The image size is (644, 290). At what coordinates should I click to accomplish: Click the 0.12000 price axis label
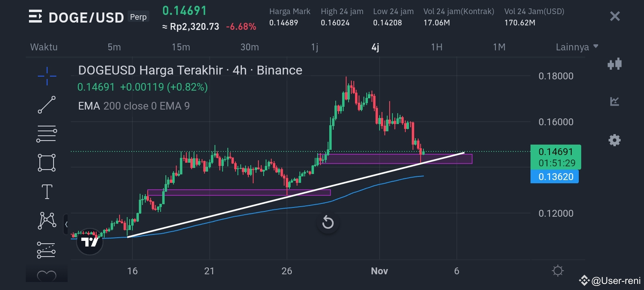[556, 213]
